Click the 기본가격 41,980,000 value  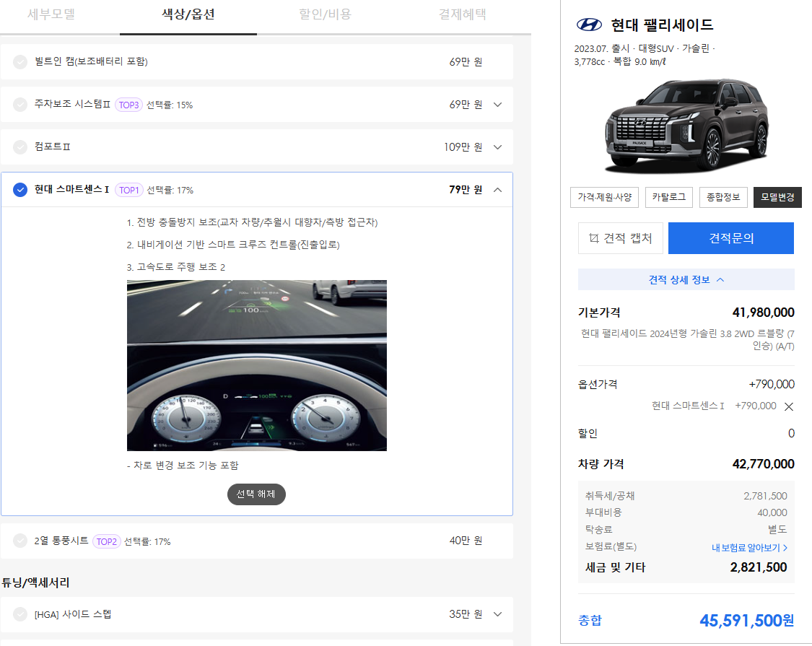point(764,313)
